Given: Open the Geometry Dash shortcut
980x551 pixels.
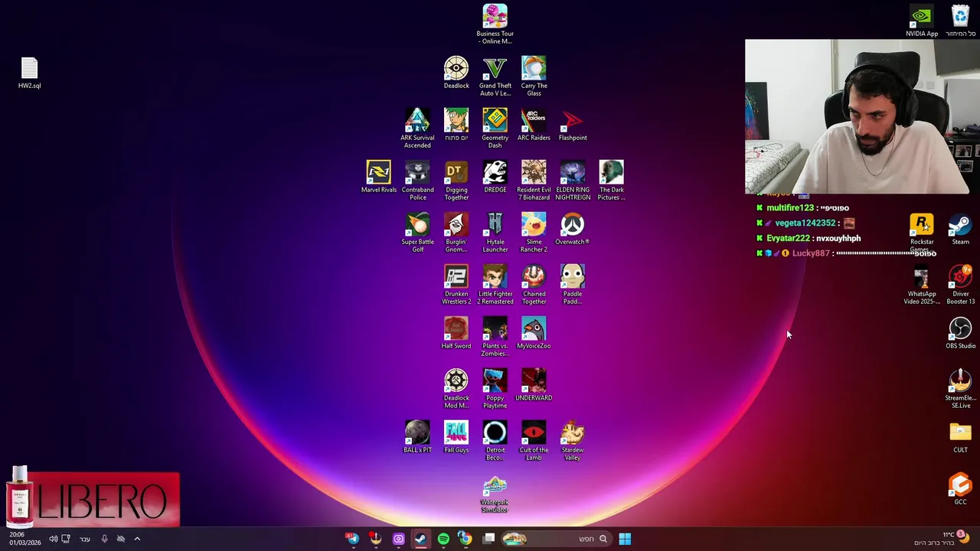Looking at the screenshot, I should [495, 128].
